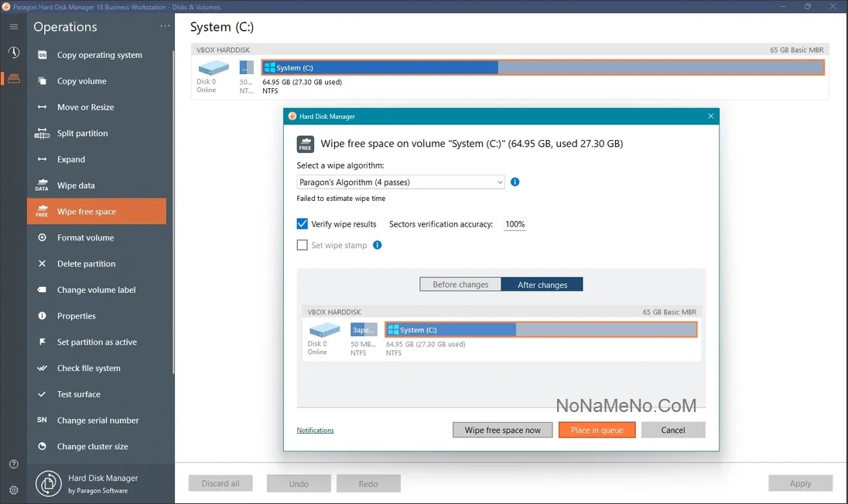This screenshot has height=504, width=848.
Task: Click the Wipe data icon
Action: [x=43, y=186]
